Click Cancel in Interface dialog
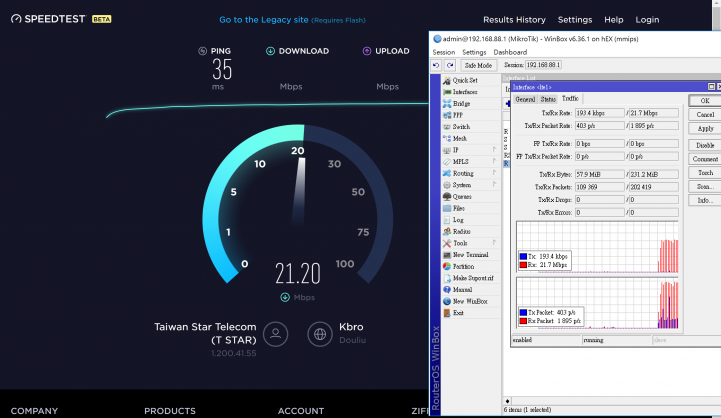This screenshot has height=418, width=721. pyautogui.click(x=705, y=115)
